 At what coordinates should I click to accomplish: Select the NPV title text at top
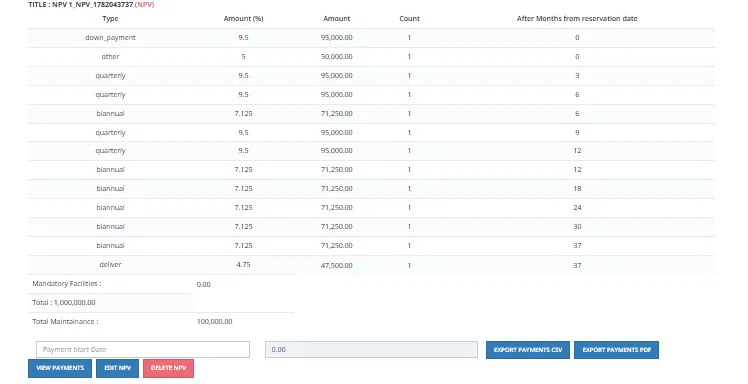click(91, 5)
